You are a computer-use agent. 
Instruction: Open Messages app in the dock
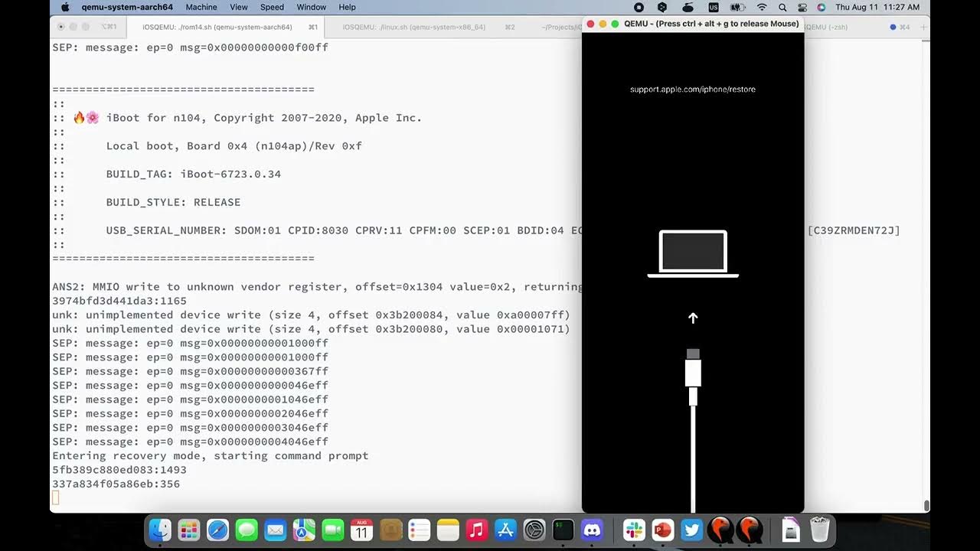247,530
